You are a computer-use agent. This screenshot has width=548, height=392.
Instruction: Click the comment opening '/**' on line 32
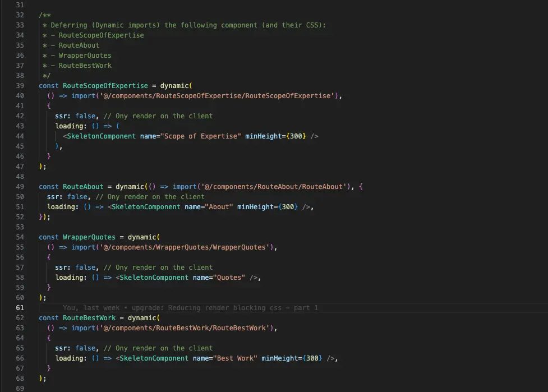45,15
